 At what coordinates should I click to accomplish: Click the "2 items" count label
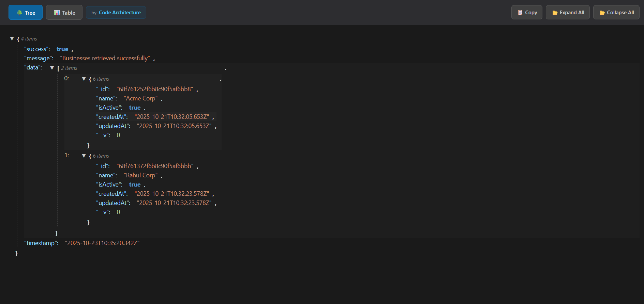pos(69,68)
